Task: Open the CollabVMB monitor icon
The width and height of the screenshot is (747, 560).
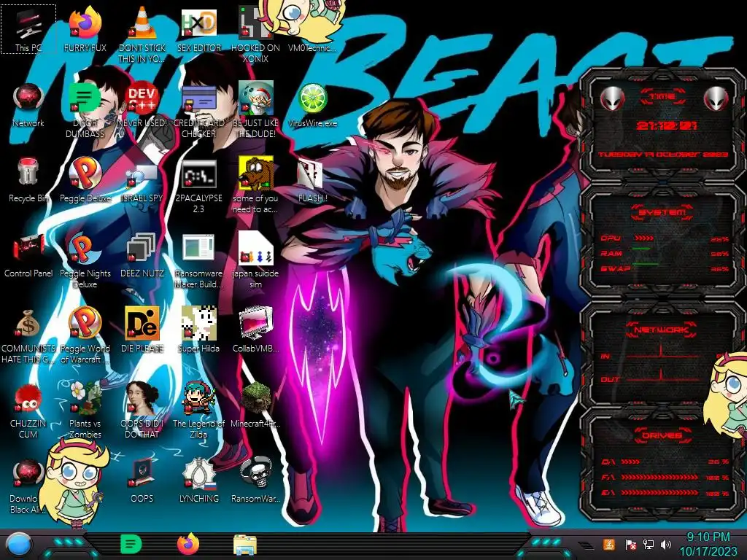Action: click(255, 330)
